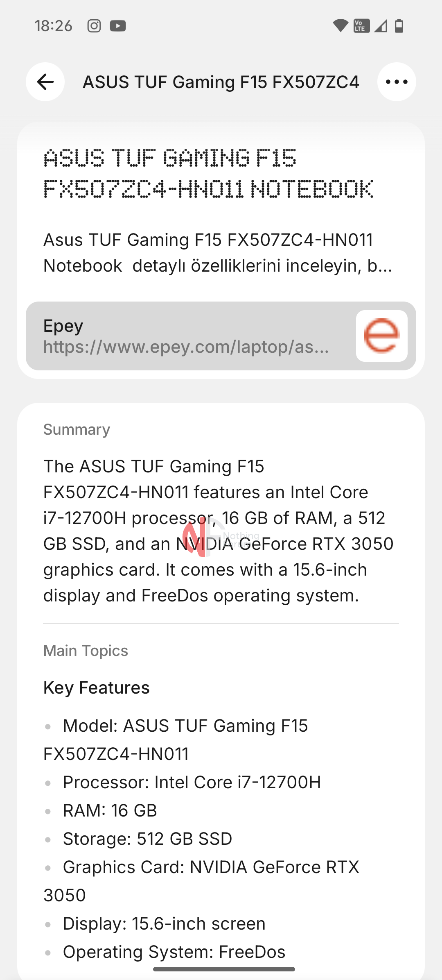Tap the Wi-Fi status icon
Screen dimensions: 442x980
pyautogui.click(x=340, y=26)
